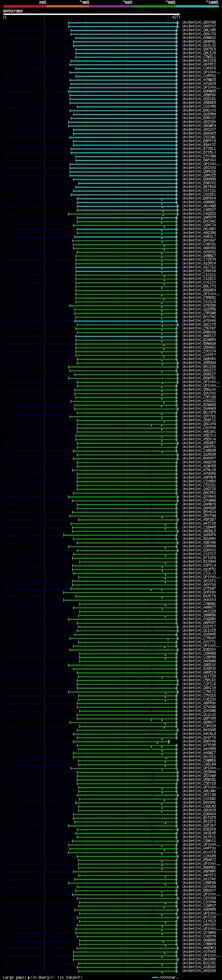Image resolution: width=222 pixels, height=980 pixels.
Task: Select label UniRef100_A9TPF2
Action: [199, 65]
